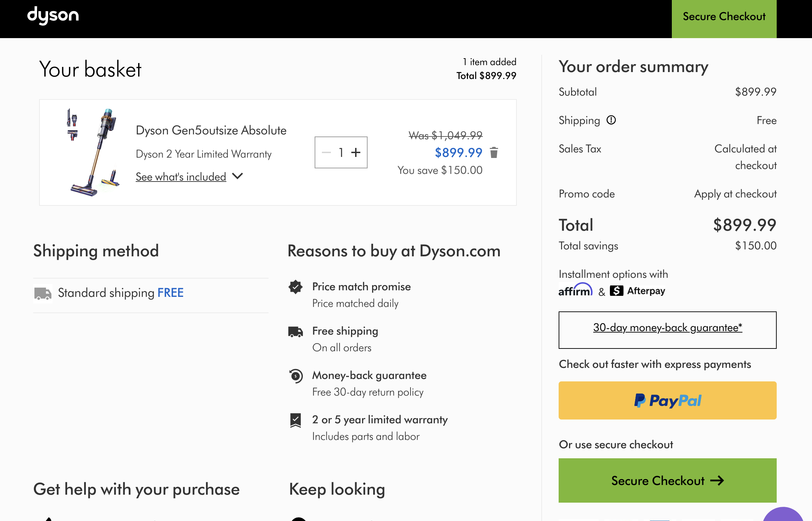This screenshot has height=521, width=812.
Task: Click the Shipping info icon
Action: tap(611, 120)
